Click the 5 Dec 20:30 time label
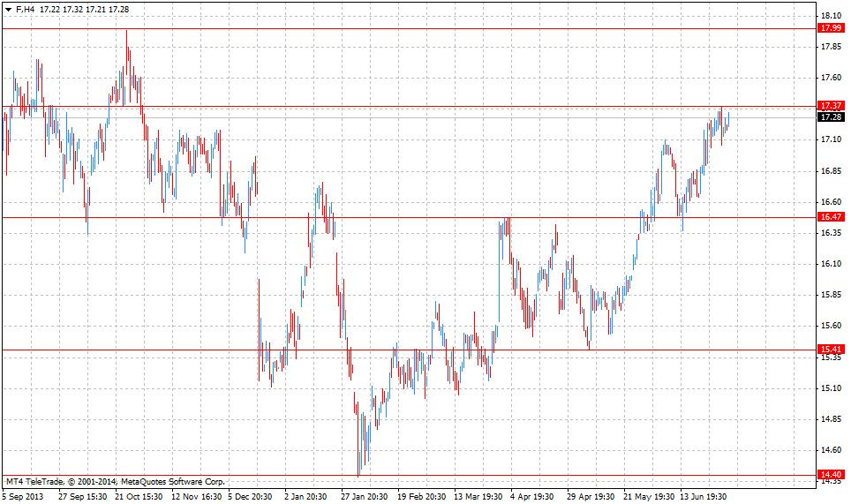This screenshot has height=504, width=851. coord(250,496)
